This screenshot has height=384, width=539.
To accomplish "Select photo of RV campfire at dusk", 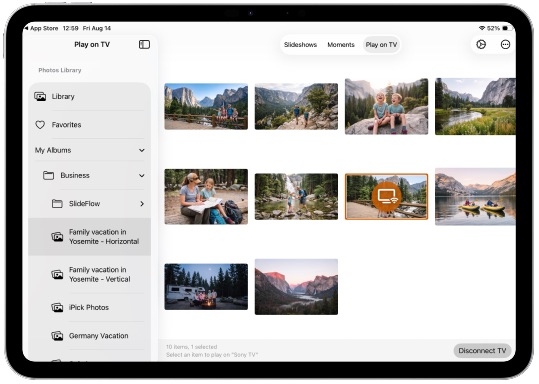I will point(206,287).
